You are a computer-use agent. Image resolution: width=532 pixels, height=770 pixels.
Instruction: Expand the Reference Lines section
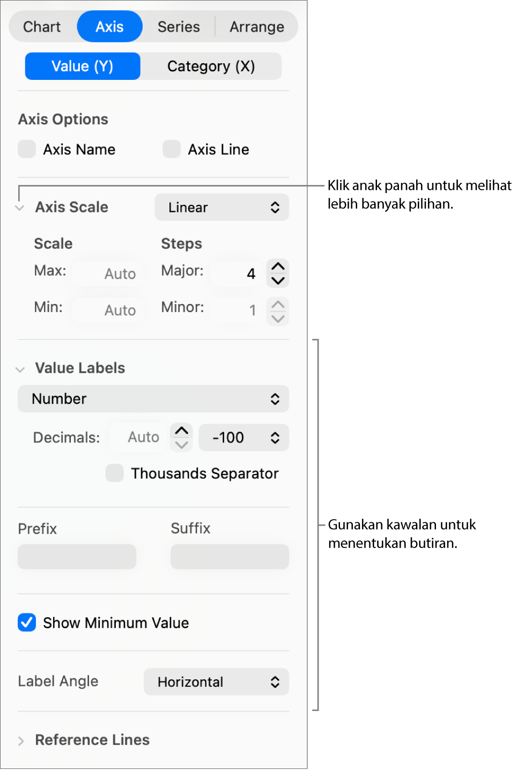[21, 741]
